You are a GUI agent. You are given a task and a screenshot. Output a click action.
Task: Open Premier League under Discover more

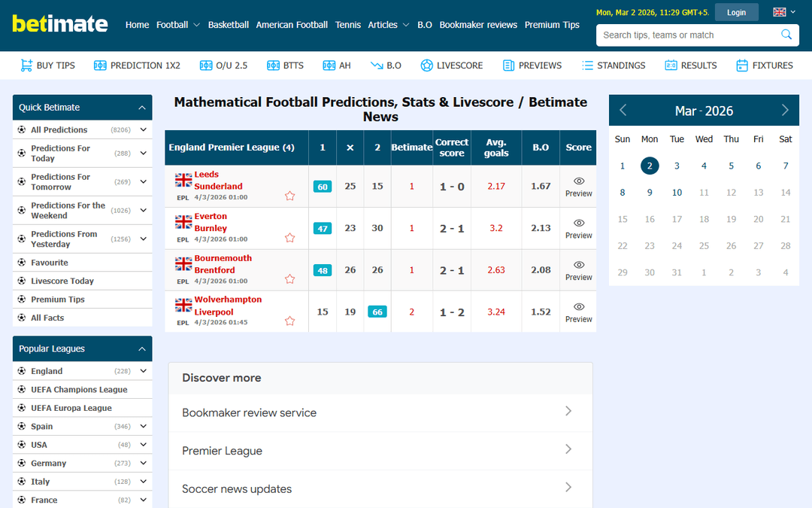(380, 451)
